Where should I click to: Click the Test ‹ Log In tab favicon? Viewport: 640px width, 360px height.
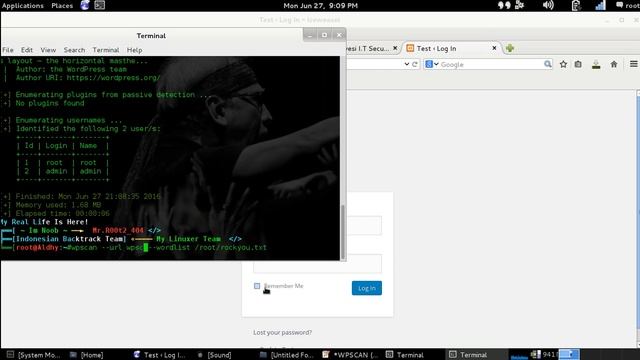coord(410,48)
